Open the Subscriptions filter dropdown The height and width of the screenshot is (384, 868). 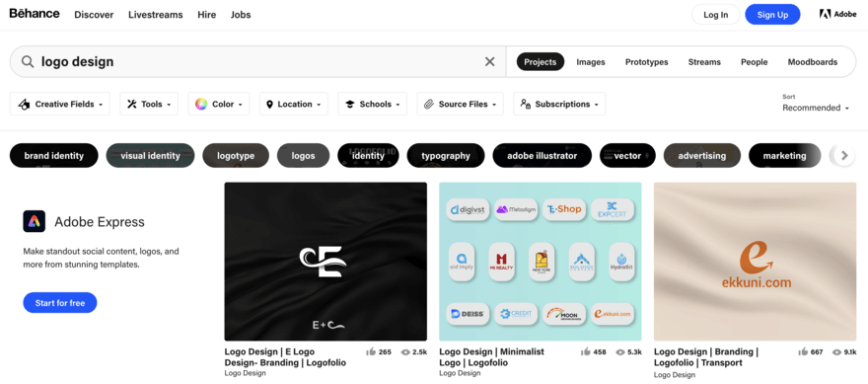pyautogui.click(x=559, y=104)
